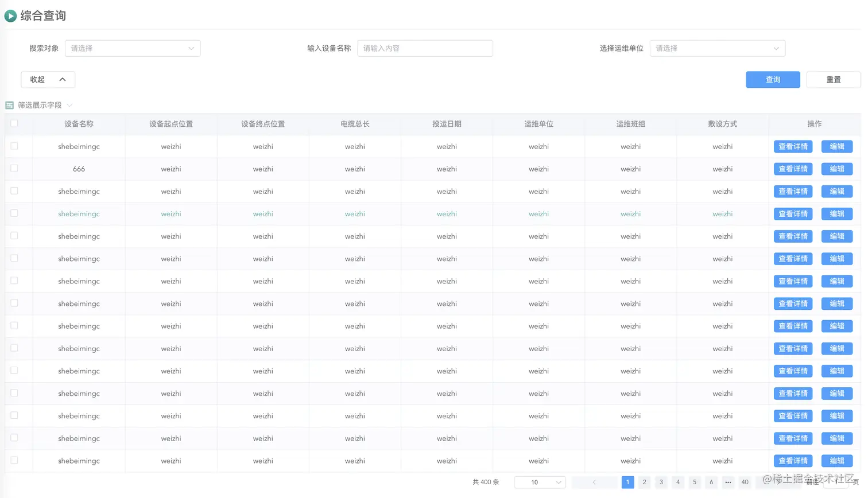Select the 运维单位 column header
Viewport: 868px width, 498px height.
(x=538, y=124)
